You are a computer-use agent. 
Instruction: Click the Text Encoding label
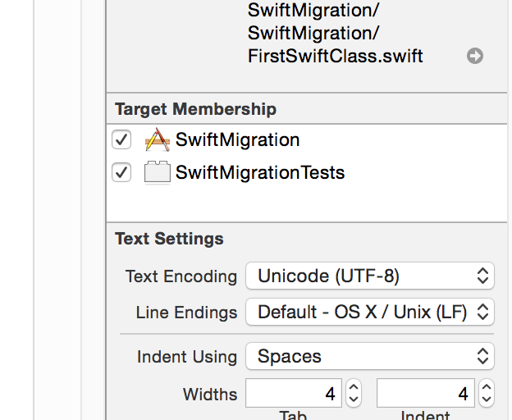tap(181, 276)
